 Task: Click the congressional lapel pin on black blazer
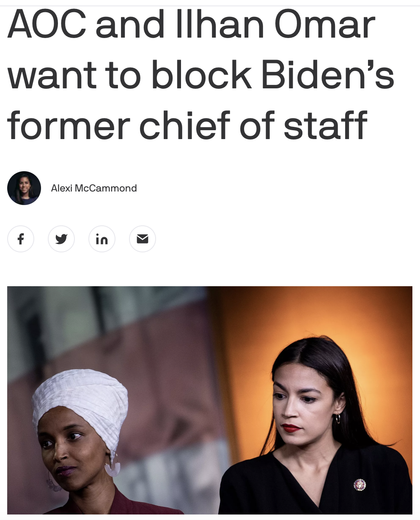click(360, 485)
